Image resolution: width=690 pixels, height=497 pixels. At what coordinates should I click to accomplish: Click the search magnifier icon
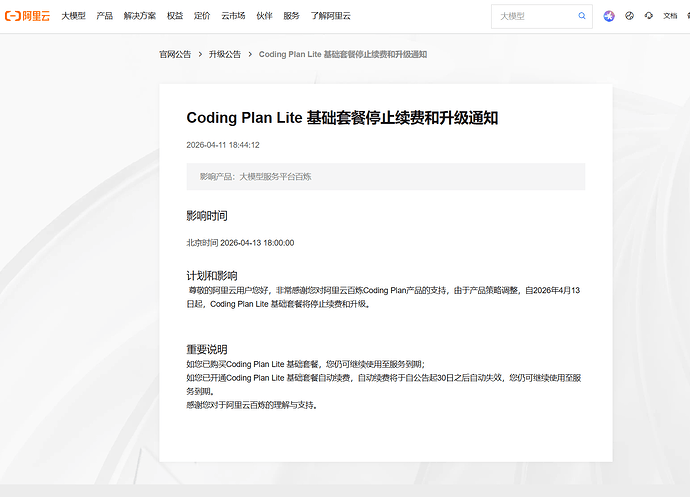point(582,16)
